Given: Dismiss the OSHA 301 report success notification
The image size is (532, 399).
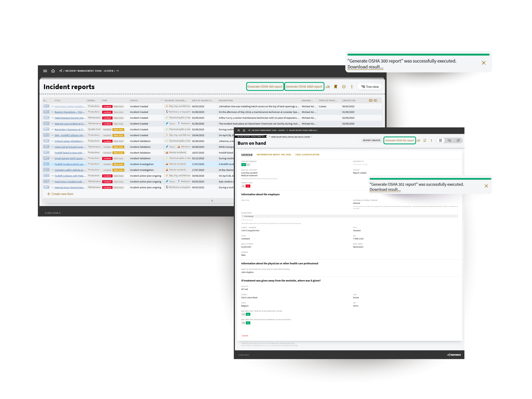Looking at the screenshot, I should click(486, 186).
